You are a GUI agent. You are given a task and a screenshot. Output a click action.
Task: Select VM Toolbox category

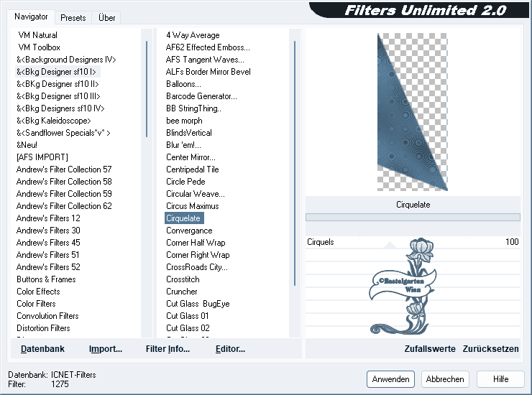click(39, 47)
